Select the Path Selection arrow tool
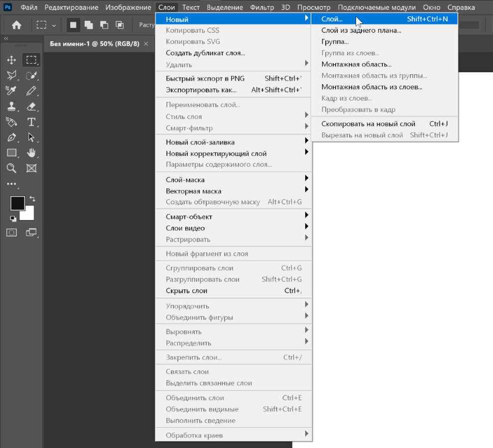Image resolution: width=493 pixels, height=448 pixels. click(x=31, y=137)
